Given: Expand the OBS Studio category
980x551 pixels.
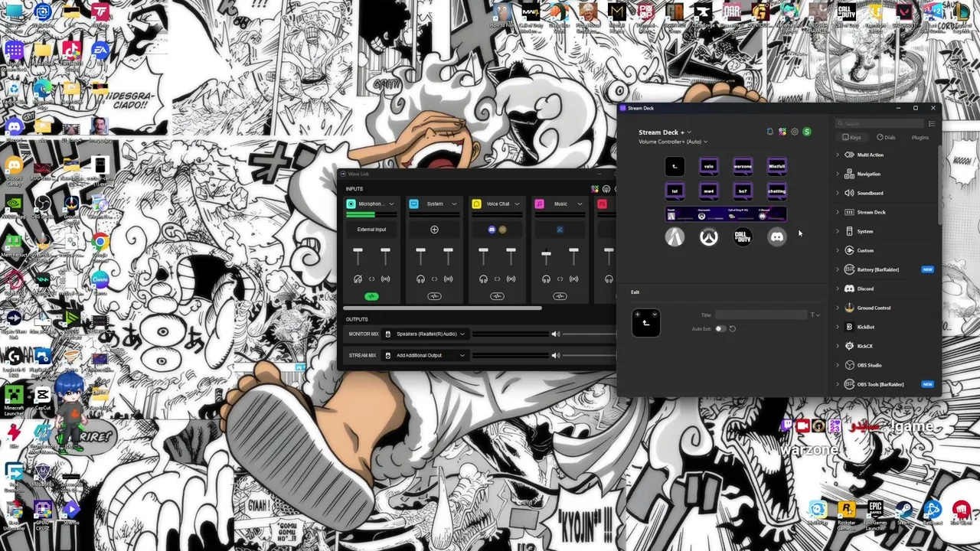Looking at the screenshot, I should point(838,365).
